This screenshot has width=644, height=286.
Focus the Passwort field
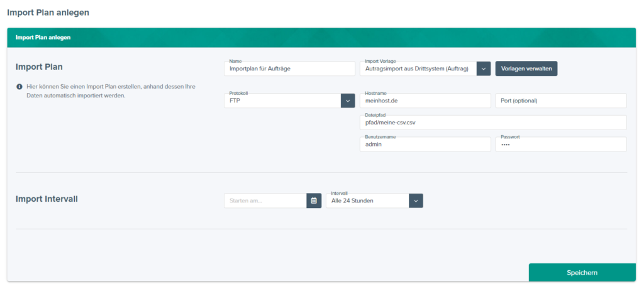561,145
